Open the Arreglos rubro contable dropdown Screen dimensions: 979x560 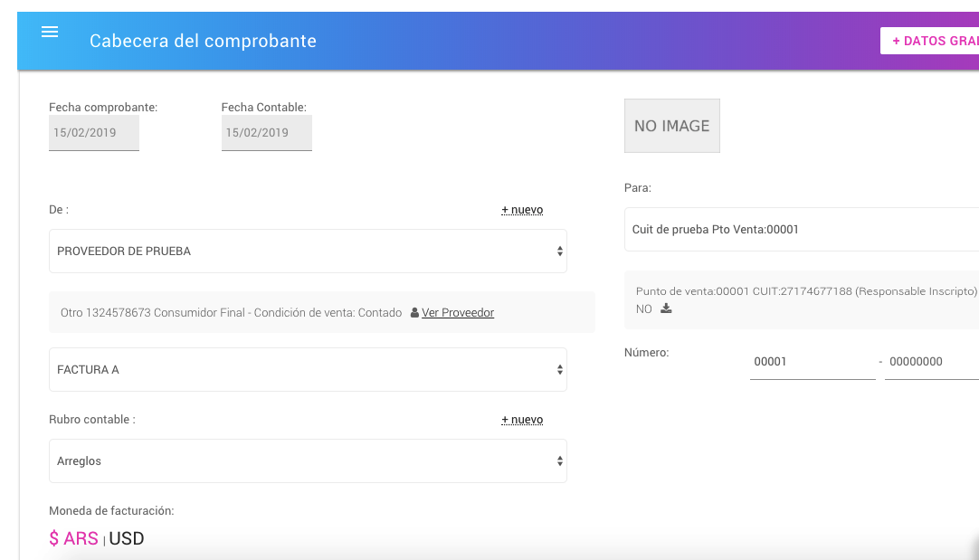pyautogui.click(x=308, y=461)
